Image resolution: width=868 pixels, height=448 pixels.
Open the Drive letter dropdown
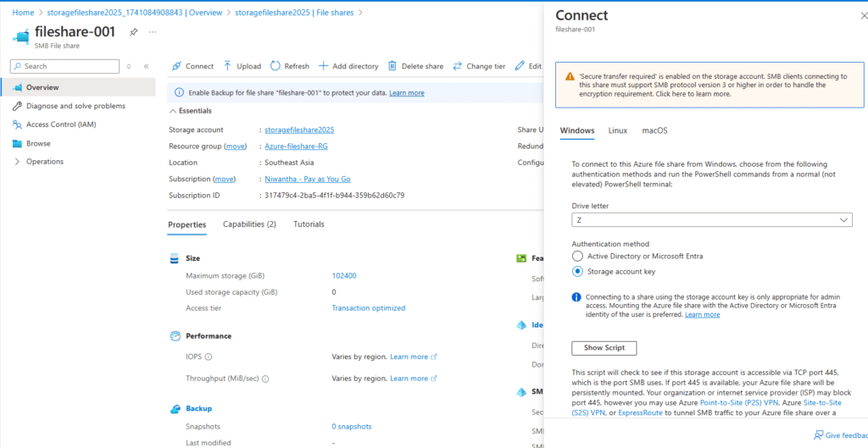[711, 219]
